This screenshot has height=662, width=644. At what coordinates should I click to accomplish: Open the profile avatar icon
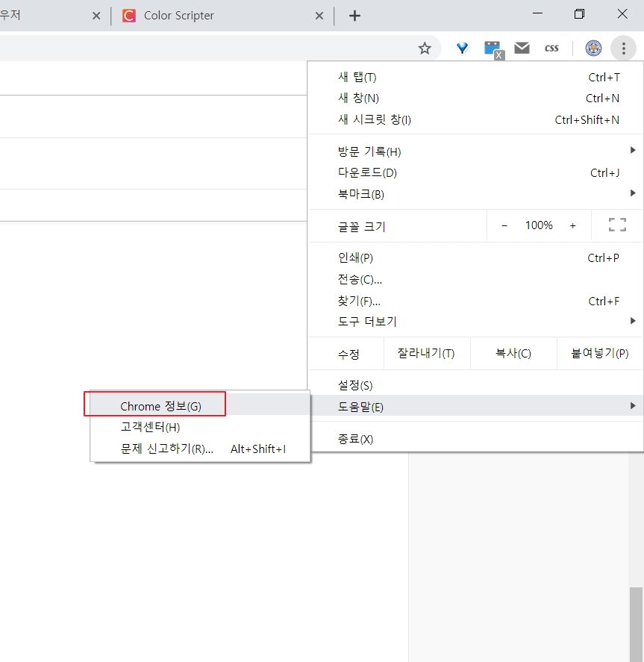point(593,48)
